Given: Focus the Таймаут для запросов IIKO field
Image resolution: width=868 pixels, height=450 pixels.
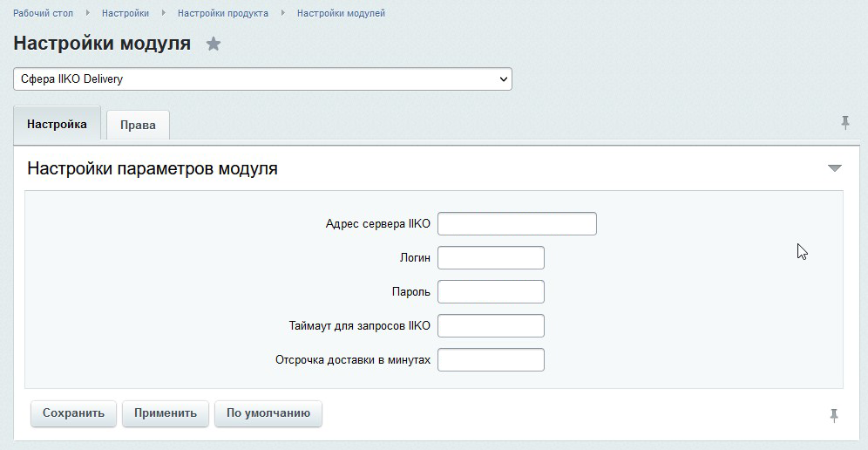Looking at the screenshot, I should pos(491,326).
